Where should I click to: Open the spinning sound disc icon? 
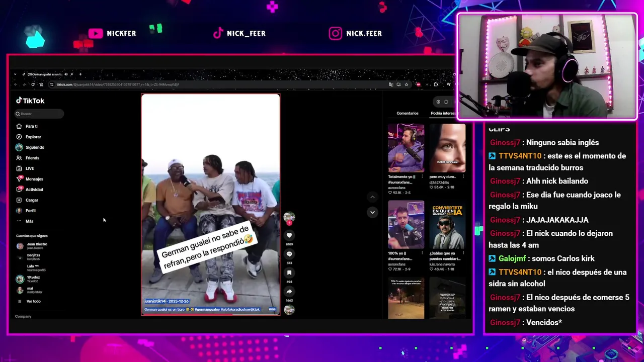tap(289, 310)
